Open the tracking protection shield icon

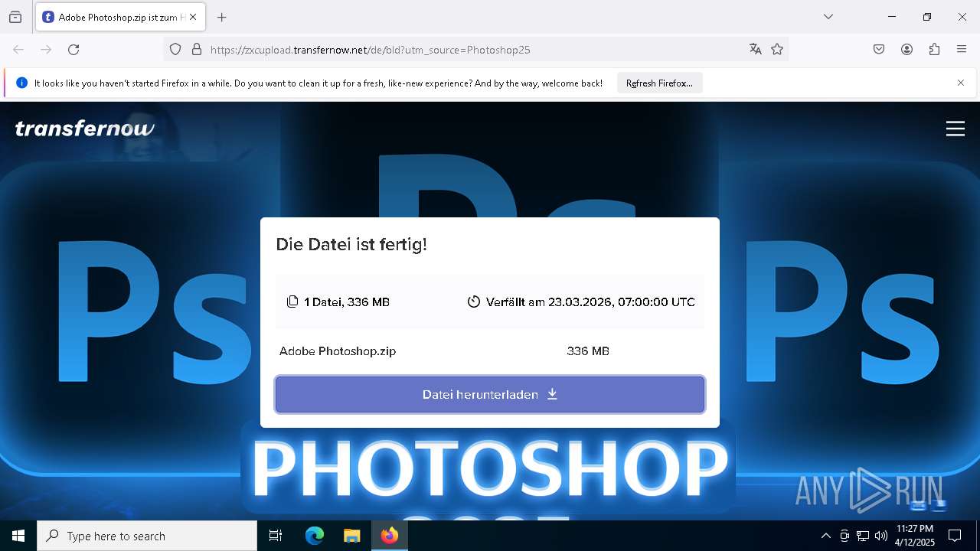pyautogui.click(x=175, y=50)
